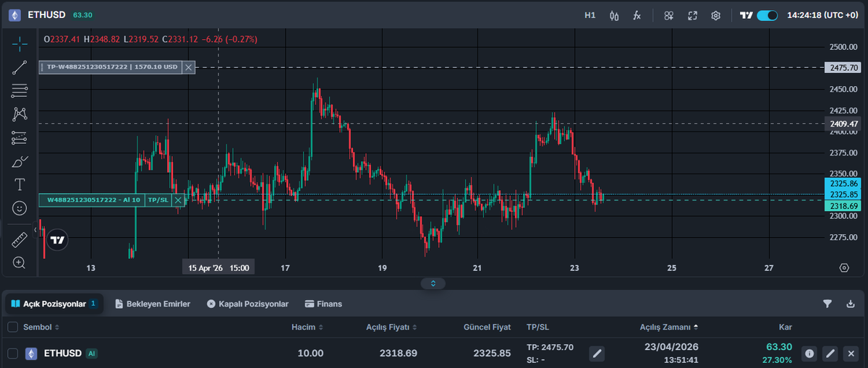
Task: Select the brush drawing tool
Action: 20,161
